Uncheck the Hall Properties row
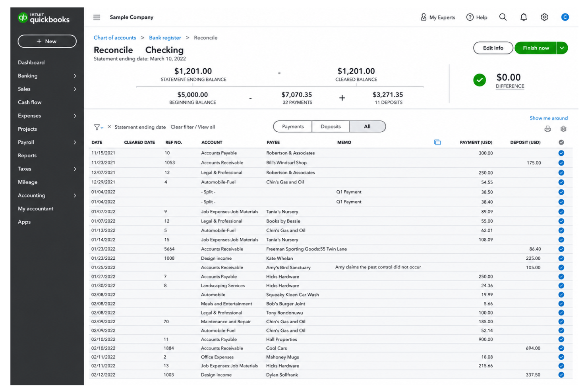 click(x=561, y=340)
